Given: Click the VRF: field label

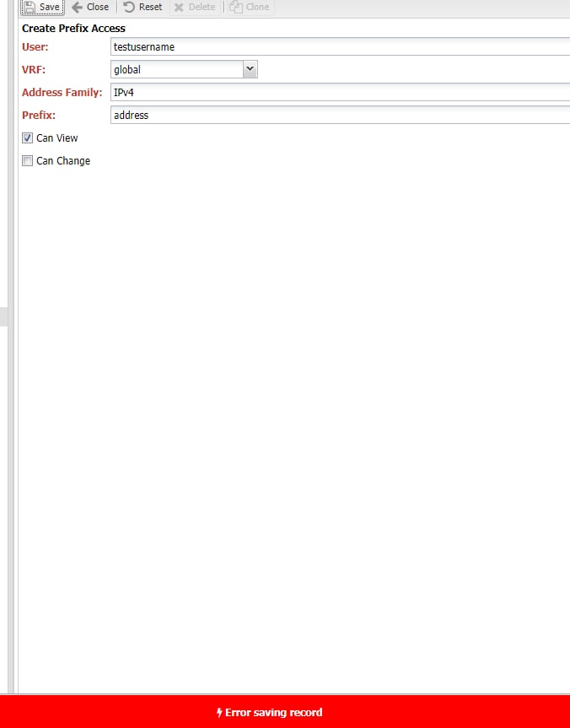Looking at the screenshot, I should click(x=34, y=70).
